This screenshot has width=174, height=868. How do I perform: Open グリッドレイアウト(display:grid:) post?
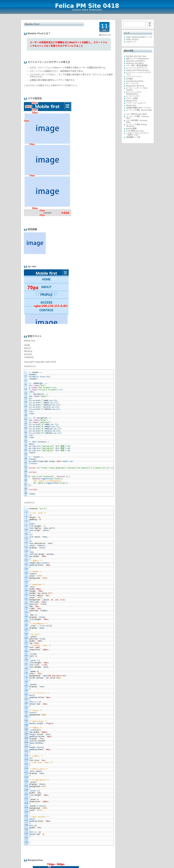[134, 93]
